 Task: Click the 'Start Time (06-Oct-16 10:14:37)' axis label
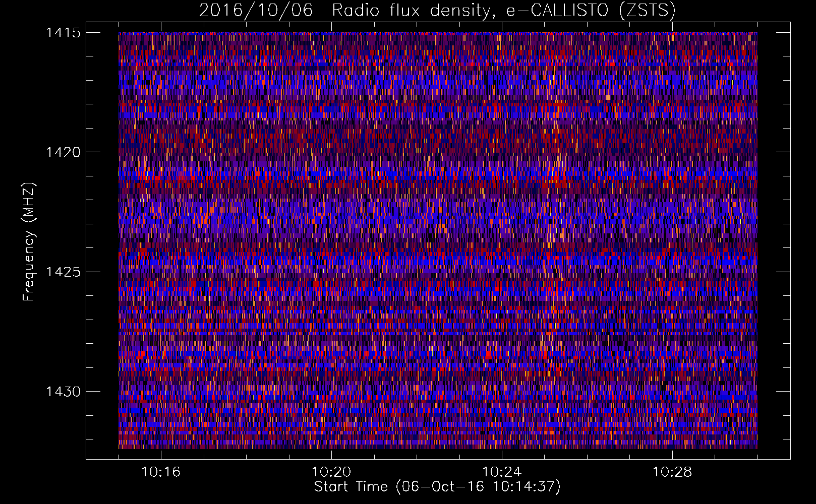(437, 487)
